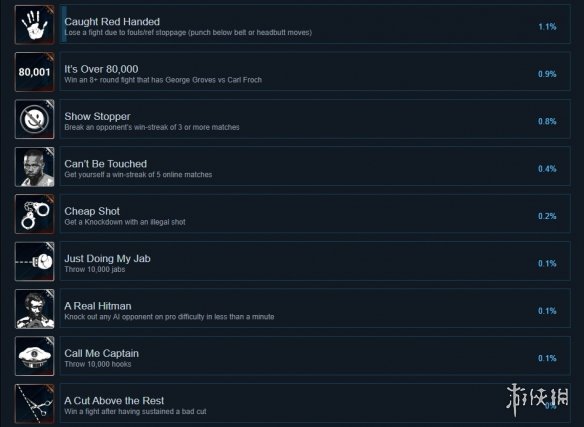Image resolution: width=584 pixels, height=427 pixels.
Task: Click the A Real Hitman portrait icon
Action: [x=35, y=309]
